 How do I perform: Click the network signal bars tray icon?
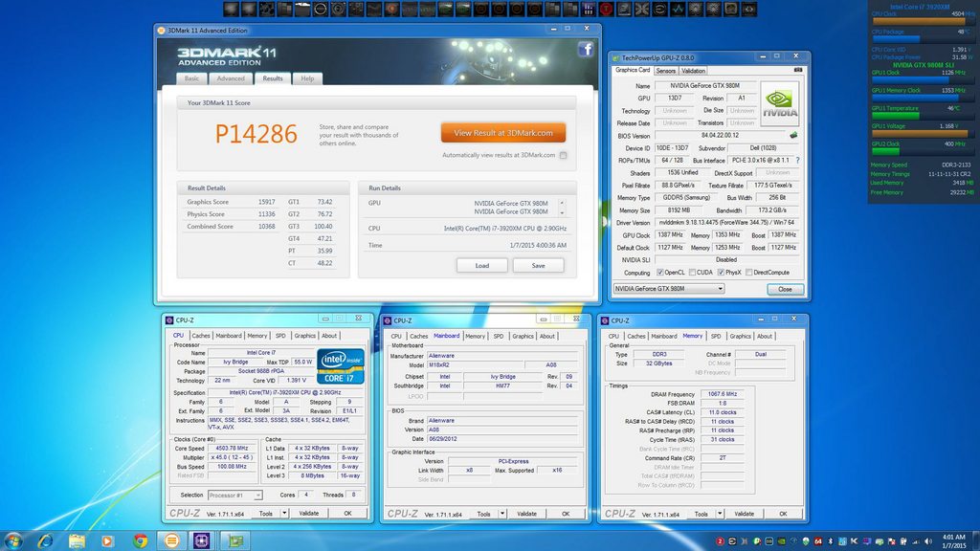click(916, 541)
